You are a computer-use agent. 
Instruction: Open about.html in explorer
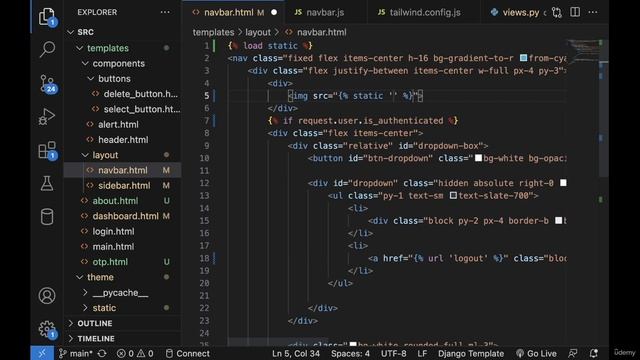122,201
